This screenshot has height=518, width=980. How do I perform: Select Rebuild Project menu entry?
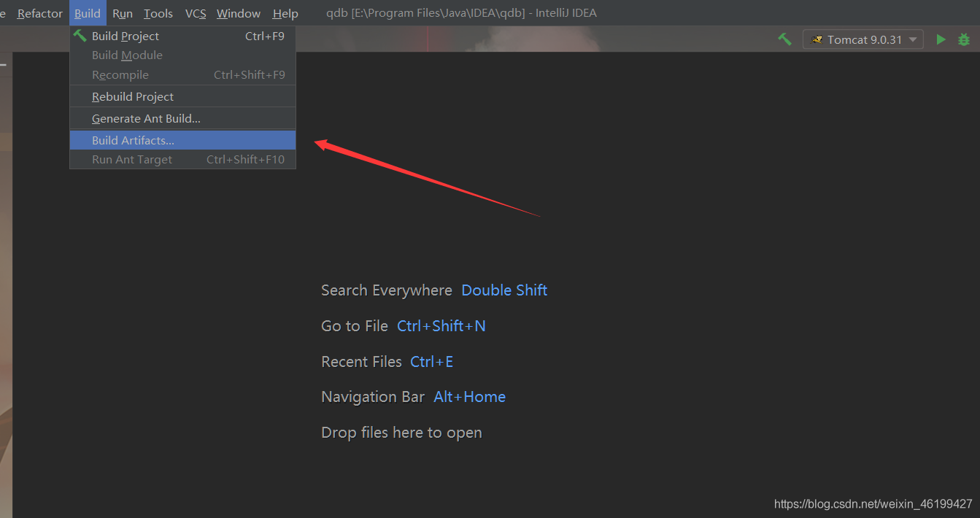pos(182,96)
